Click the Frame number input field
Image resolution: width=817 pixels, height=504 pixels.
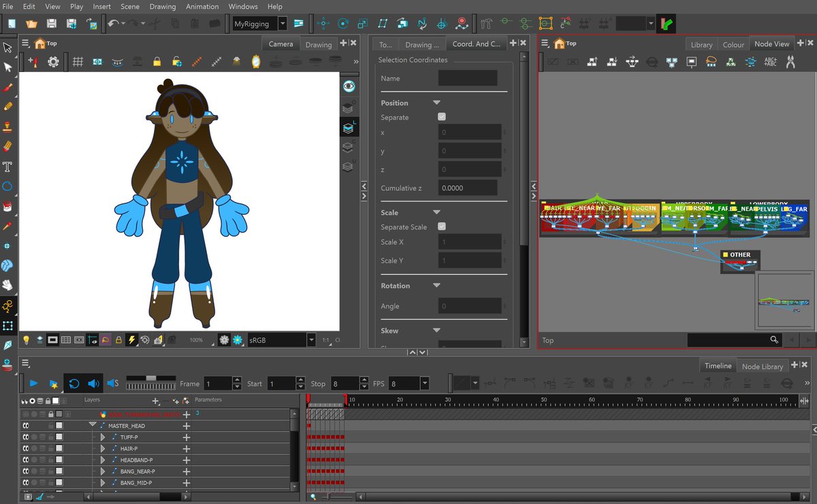coord(218,384)
